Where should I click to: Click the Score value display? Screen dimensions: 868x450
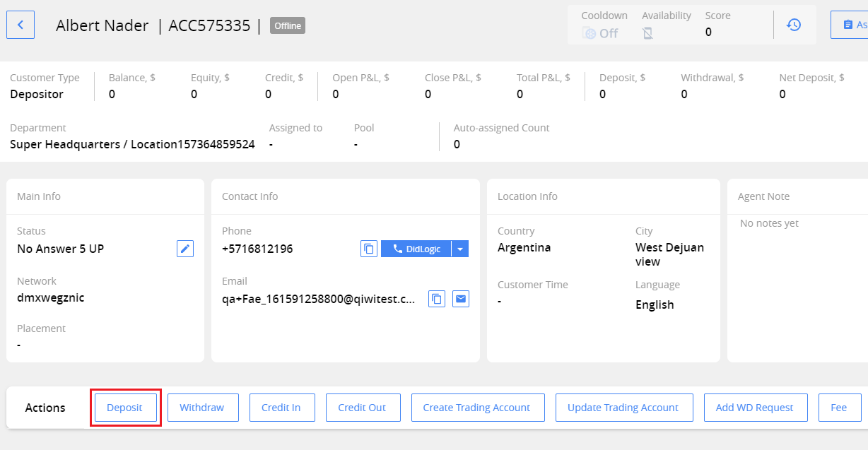click(x=708, y=32)
